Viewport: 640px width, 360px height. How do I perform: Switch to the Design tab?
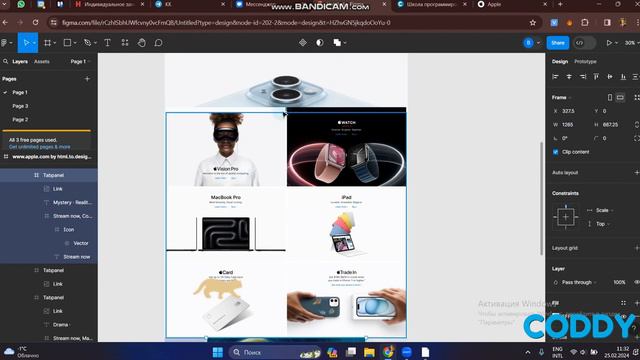(x=560, y=62)
